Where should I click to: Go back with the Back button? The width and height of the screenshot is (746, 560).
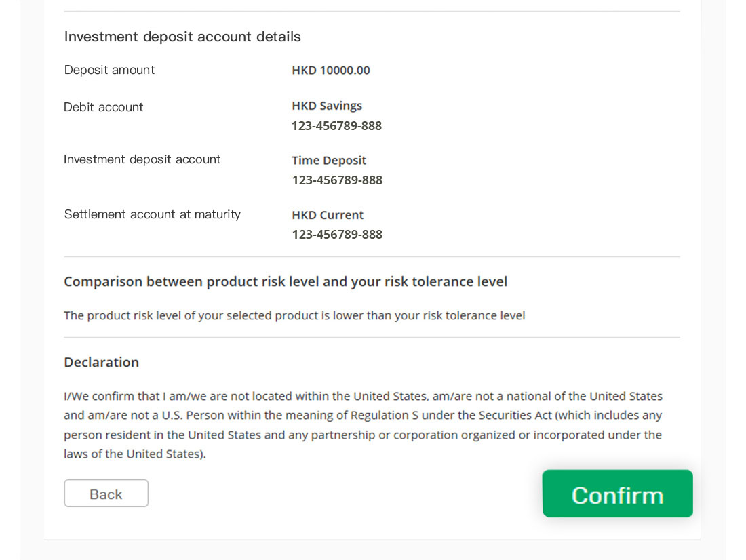106,494
